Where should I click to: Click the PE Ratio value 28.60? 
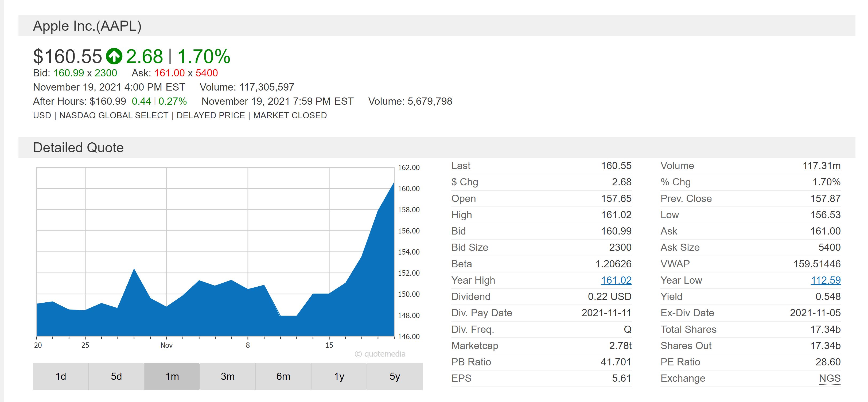(828, 362)
